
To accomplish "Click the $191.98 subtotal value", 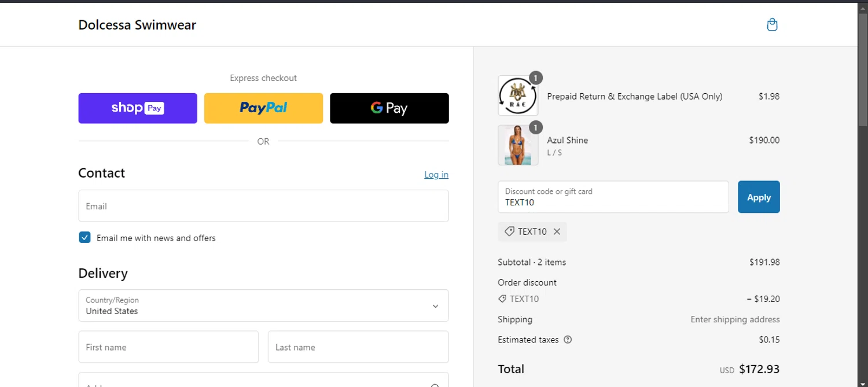I will pyautogui.click(x=764, y=262).
